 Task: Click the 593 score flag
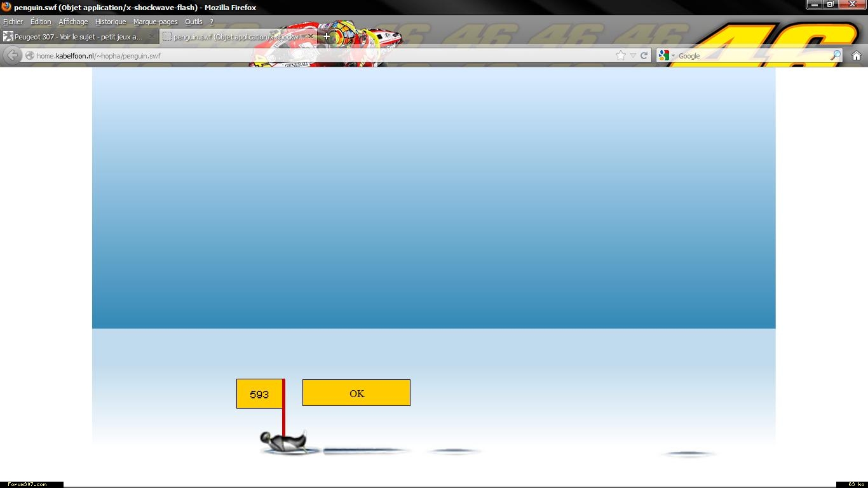(x=259, y=394)
